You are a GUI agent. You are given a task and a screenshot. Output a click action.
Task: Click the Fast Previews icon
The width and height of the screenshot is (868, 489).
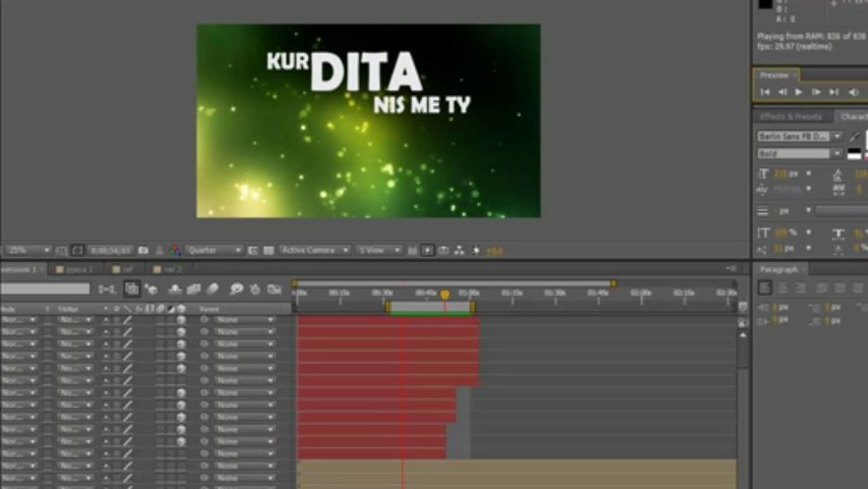point(428,251)
